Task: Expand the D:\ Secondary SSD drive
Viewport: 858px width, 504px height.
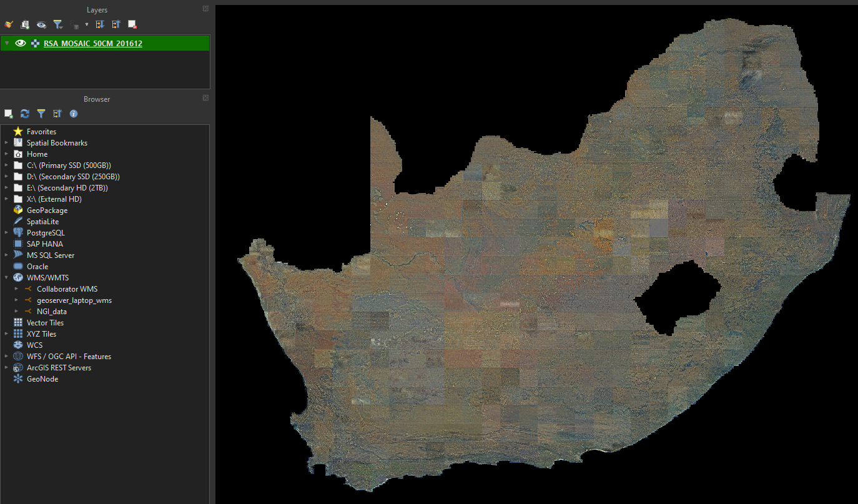Action: point(6,177)
